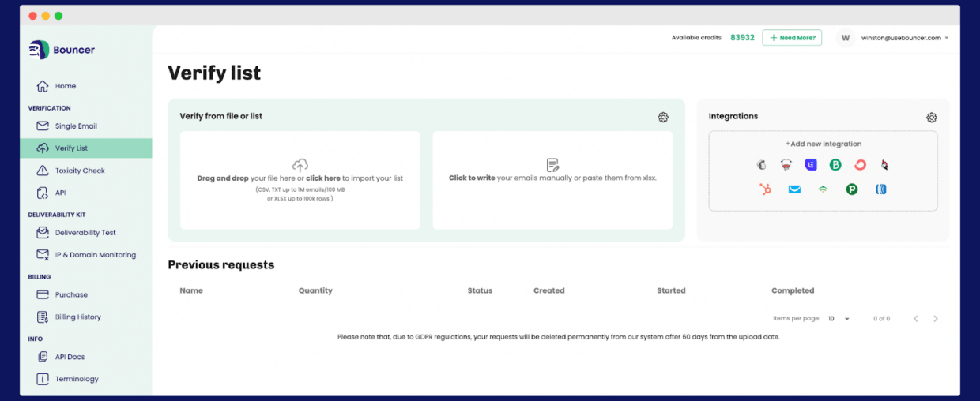Image resolution: width=980 pixels, height=401 pixels.
Task: Select the blue envelope GetResponse icon
Action: click(x=794, y=189)
